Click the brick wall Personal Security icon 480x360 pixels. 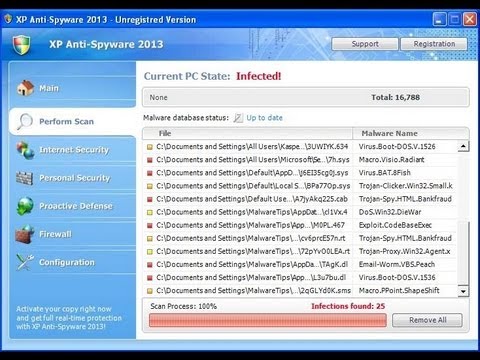[x=25, y=178]
